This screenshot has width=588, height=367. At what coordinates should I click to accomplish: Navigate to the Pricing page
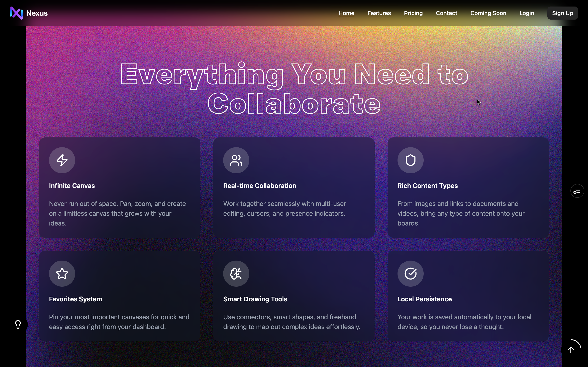pyautogui.click(x=413, y=13)
